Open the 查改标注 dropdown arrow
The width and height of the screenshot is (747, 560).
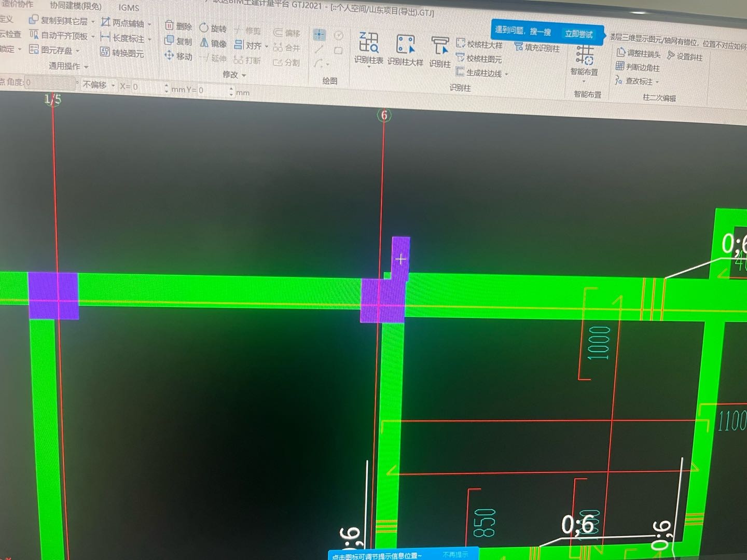tap(657, 82)
